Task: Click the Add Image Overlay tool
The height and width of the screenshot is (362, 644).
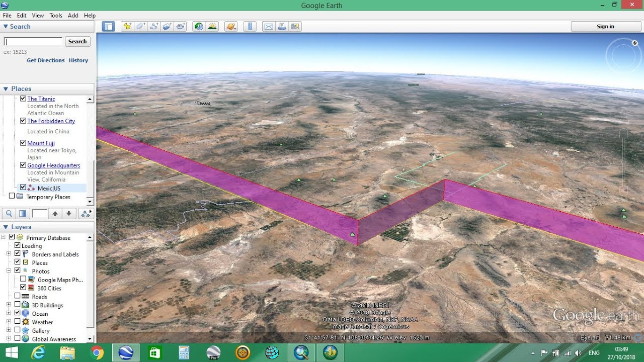Action: point(168,27)
